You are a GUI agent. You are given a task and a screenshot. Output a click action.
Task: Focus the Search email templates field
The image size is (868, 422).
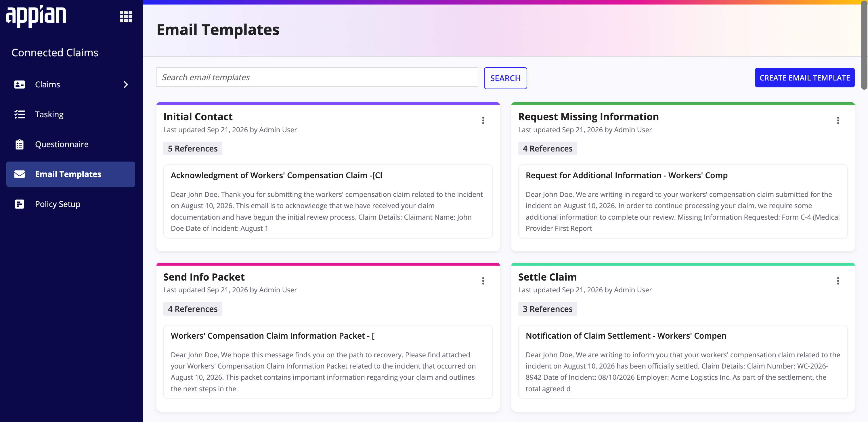(317, 77)
